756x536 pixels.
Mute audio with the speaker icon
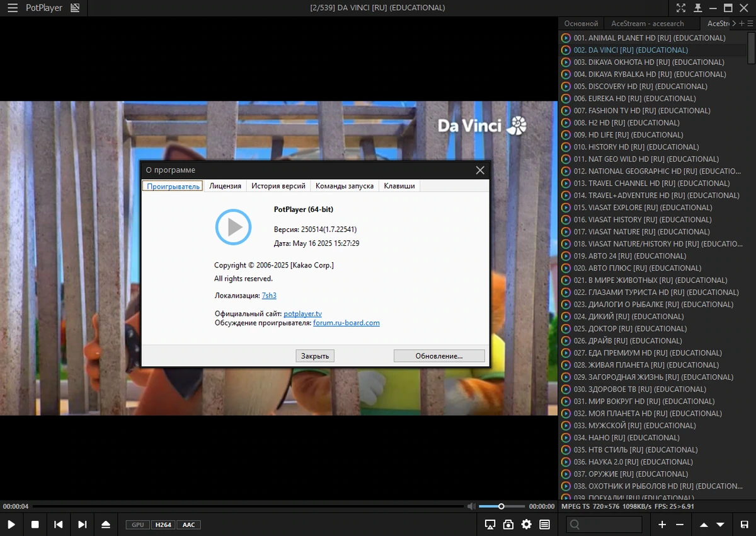[x=471, y=506]
